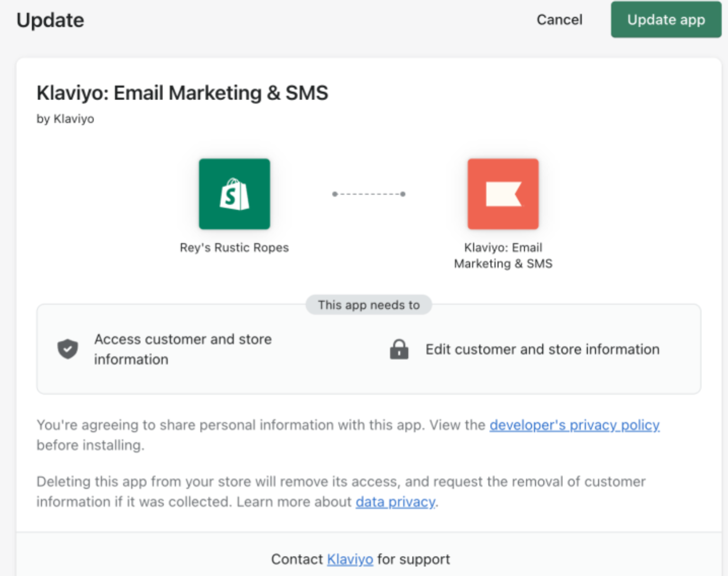Click the red Klaviyo flag icon
This screenshot has height=576, width=728.
click(503, 194)
